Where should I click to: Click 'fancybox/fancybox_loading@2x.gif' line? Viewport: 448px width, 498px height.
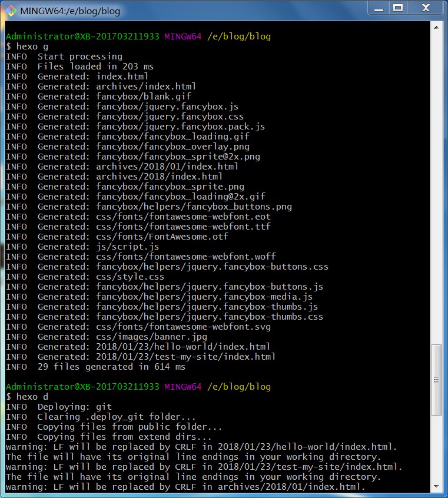tap(135, 197)
